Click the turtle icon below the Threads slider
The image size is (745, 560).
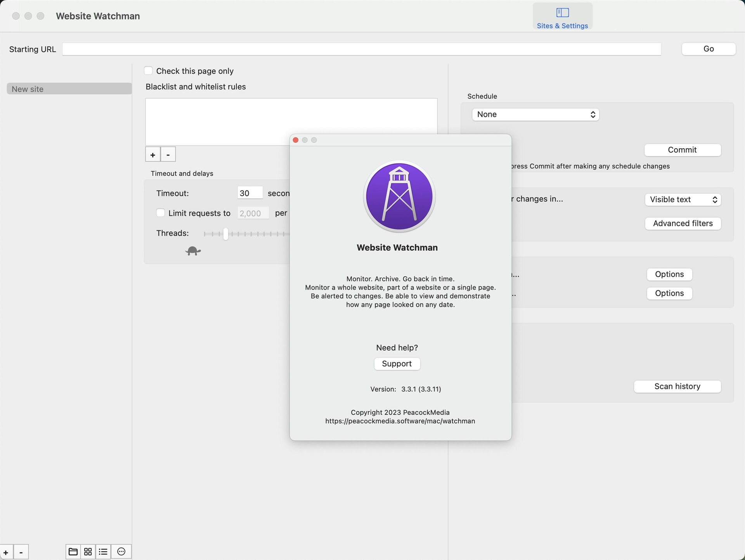pyautogui.click(x=193, y=251)
